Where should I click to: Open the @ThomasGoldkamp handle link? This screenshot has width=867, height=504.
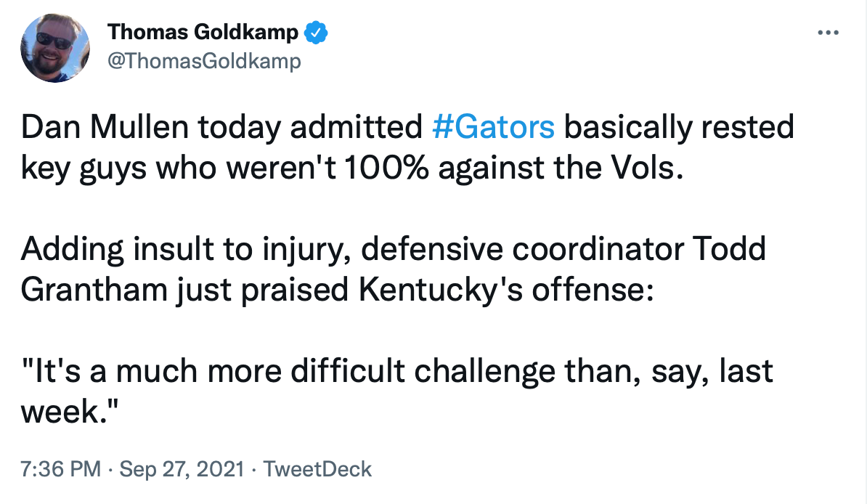click(x=203, y=62)
